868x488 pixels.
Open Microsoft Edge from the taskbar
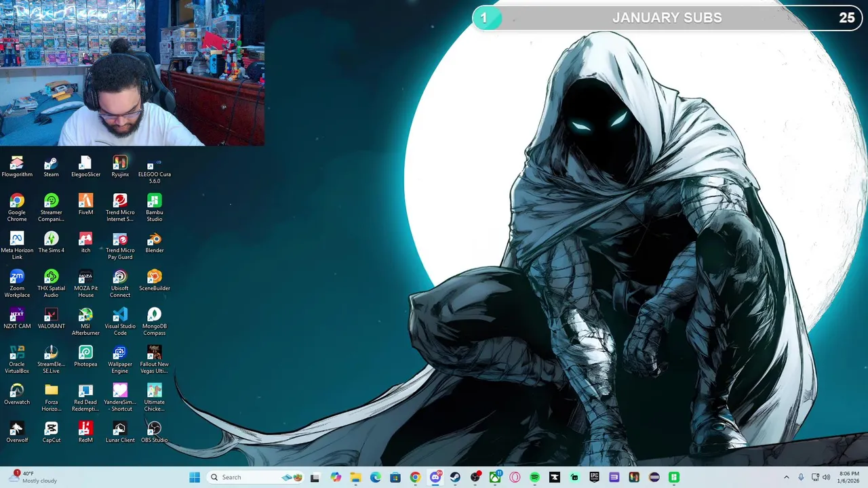coord(375,477)
